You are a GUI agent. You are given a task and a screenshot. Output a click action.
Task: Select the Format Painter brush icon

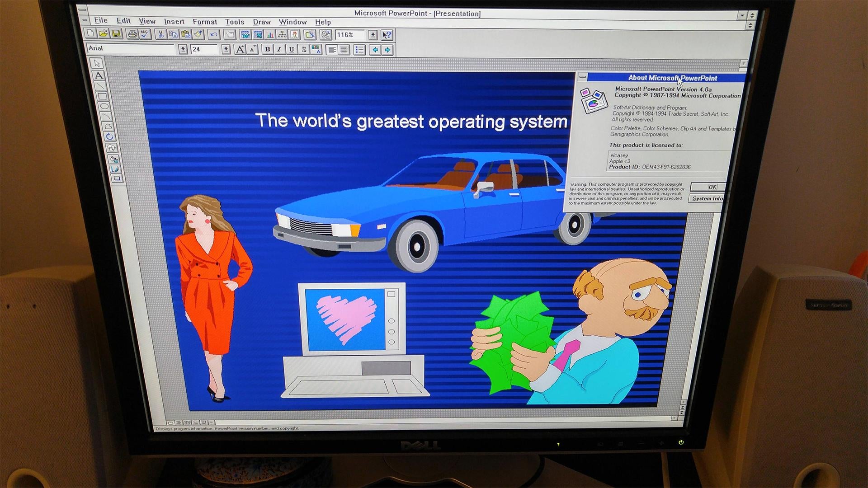[198, 34]
